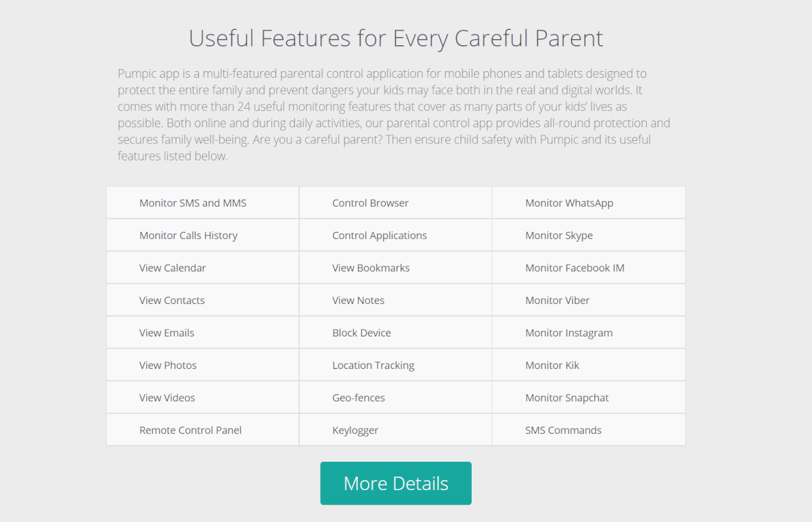Click the More Details button
Viewport: 812px width, 522px height.
[x=396, y=483]
